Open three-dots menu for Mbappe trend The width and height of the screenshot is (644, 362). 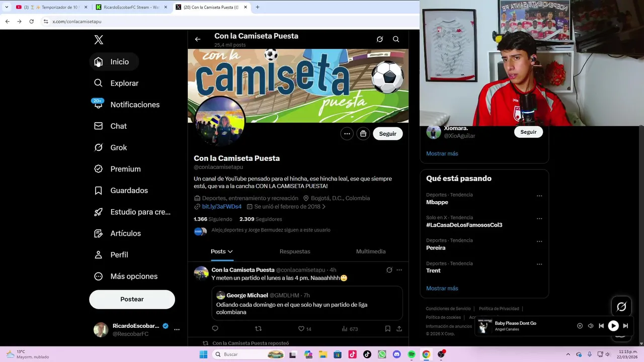tap(539, 196)
